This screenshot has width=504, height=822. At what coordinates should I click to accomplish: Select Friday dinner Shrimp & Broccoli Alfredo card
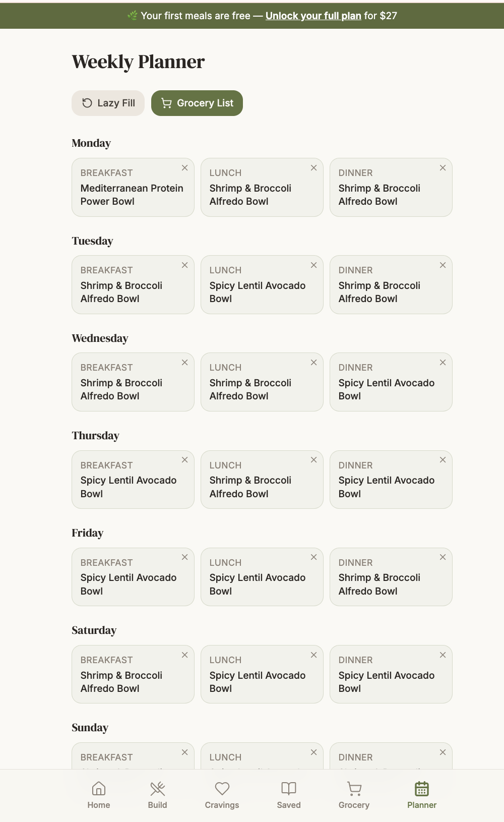tap(391, 577)
